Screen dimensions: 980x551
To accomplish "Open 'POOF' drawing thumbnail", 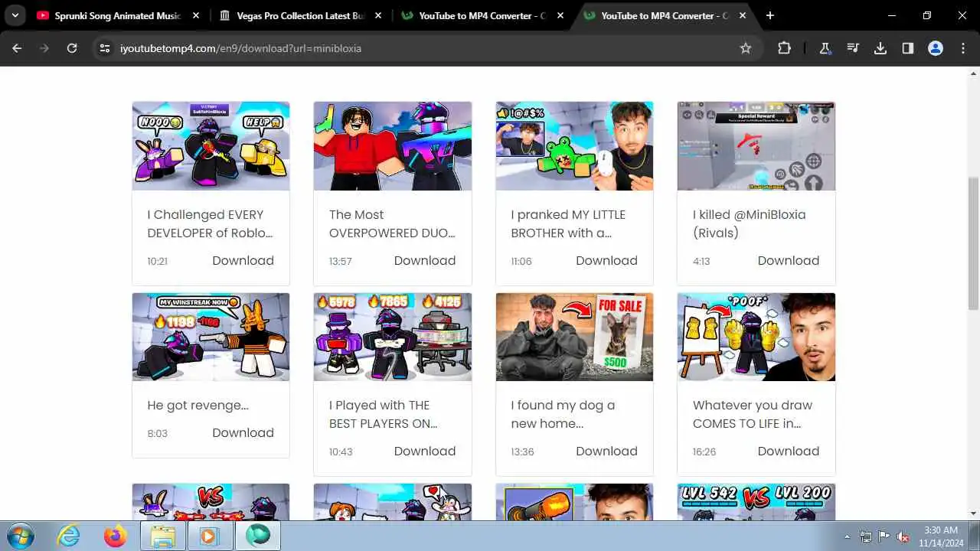I will click(x=756, y=337).
